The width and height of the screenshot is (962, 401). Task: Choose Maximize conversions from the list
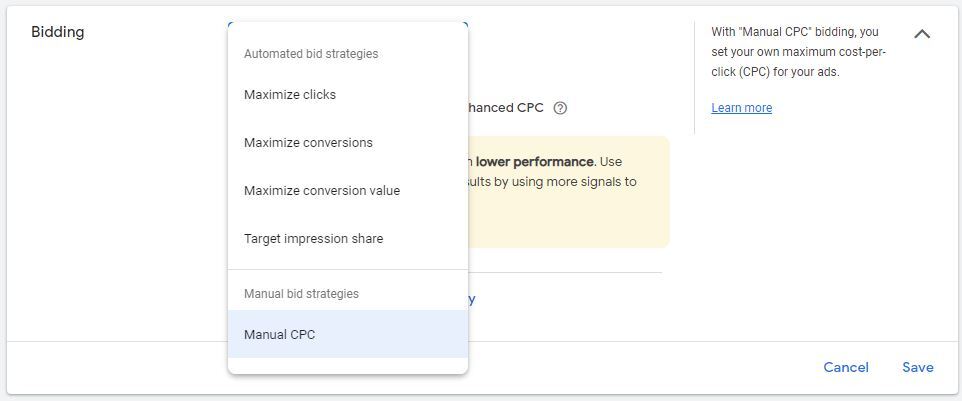308,143
